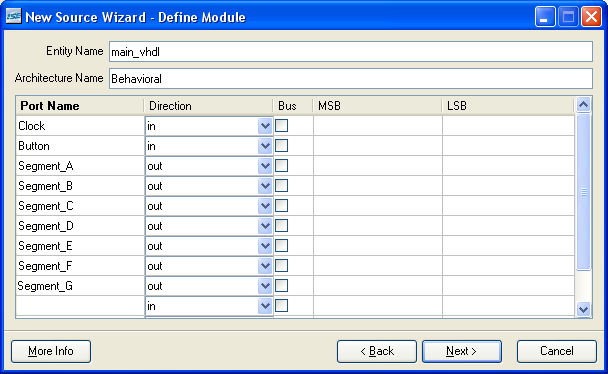Go to the next step with Next button
608x374 pixels.
coord(461,351)
